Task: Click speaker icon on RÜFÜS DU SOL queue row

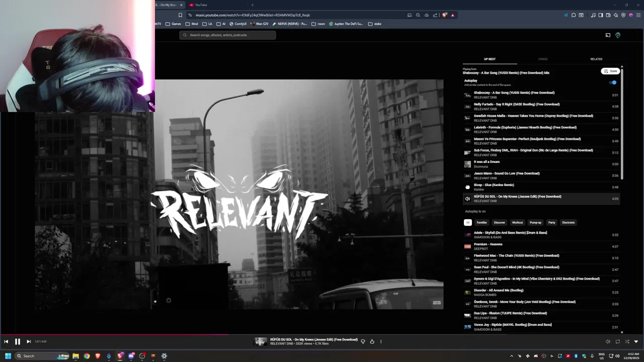Action: [467, 199]
